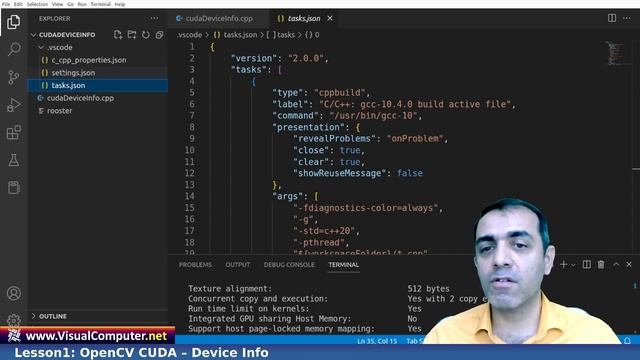Open the File menu

6,4
